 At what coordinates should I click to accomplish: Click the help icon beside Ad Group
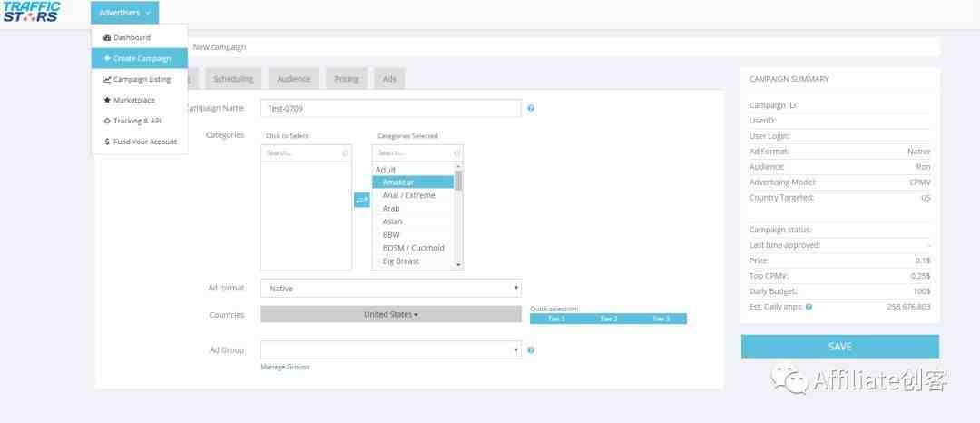531,349
